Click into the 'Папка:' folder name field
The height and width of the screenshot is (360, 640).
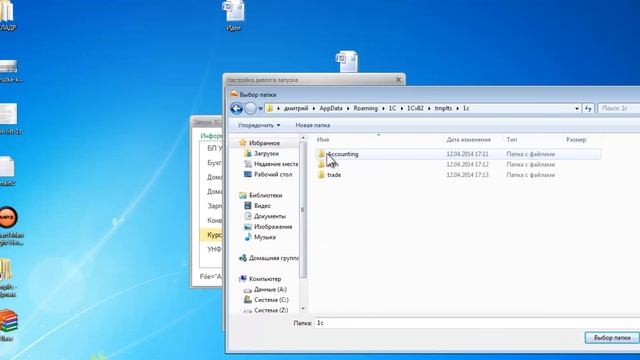pyautogui.click(x=477, y=323)
